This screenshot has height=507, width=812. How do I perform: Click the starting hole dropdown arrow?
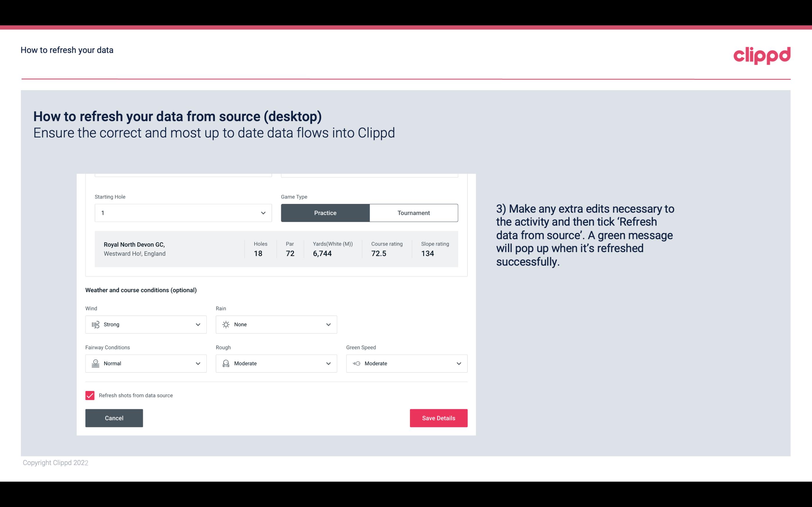click(263, 213)
